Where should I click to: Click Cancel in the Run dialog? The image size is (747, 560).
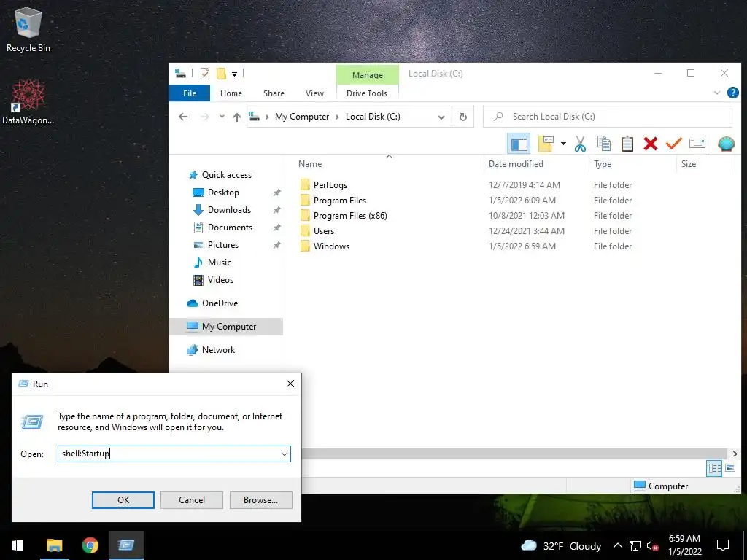pyautogui.click(x=192, y=500)
